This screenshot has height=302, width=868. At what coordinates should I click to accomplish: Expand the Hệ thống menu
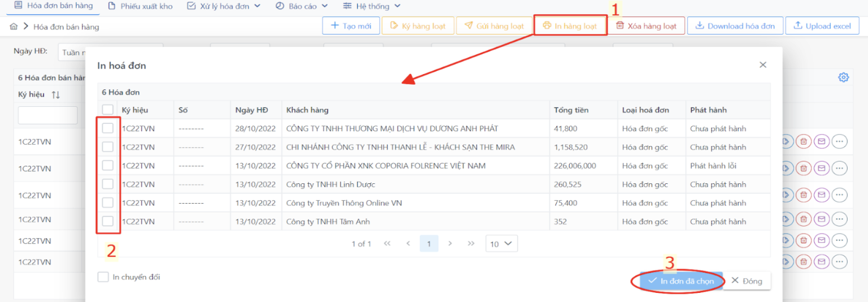coord(371,6)
